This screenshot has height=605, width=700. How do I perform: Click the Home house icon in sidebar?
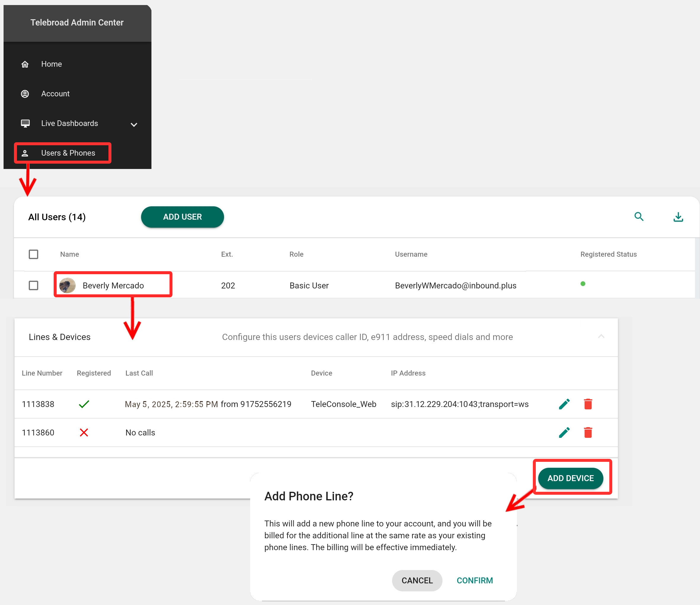click(25, 64)
